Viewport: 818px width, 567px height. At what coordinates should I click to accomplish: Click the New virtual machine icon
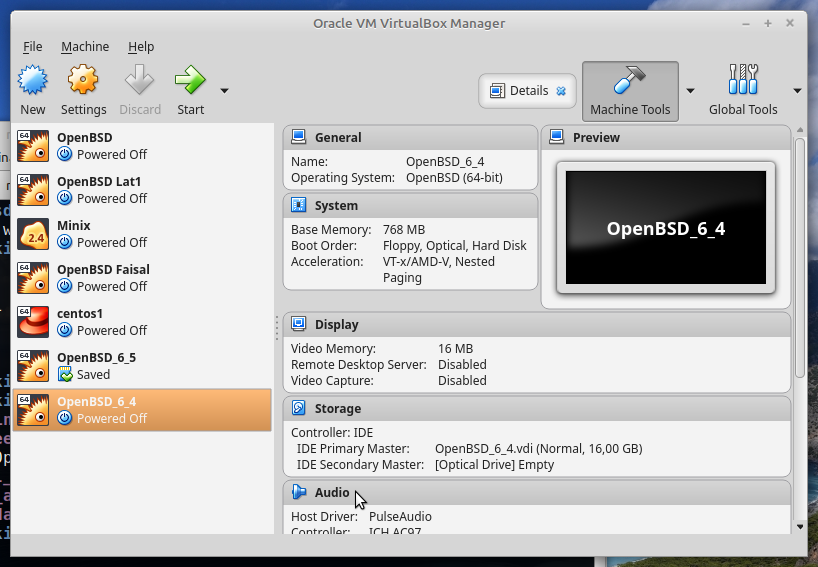point(32,80)
